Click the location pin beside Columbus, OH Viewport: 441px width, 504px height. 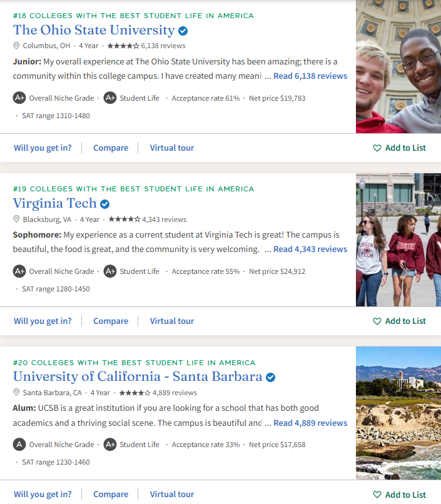coord(16,46)
